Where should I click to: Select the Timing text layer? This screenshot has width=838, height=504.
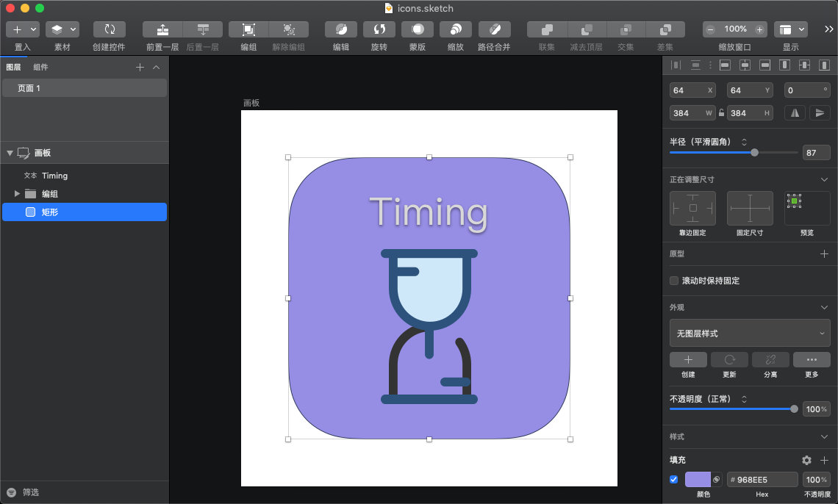pyautogui.click(x=85, y=176)
